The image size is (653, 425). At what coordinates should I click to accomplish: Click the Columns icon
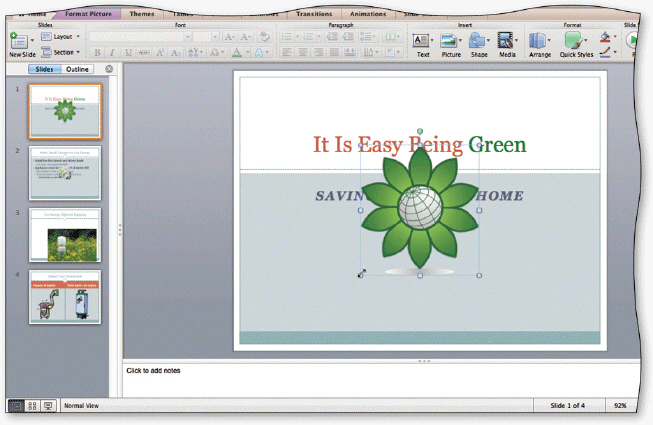(x=392, y=37)
